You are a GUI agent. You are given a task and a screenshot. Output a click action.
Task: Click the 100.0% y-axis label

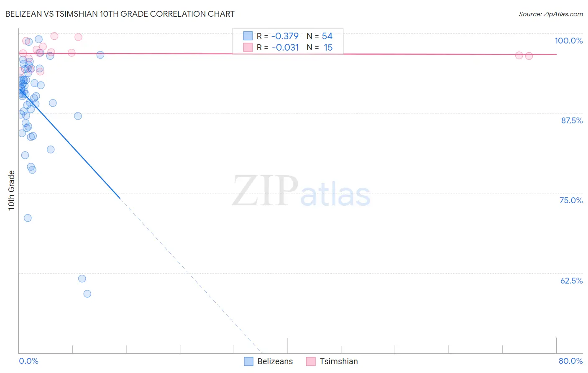568,41
